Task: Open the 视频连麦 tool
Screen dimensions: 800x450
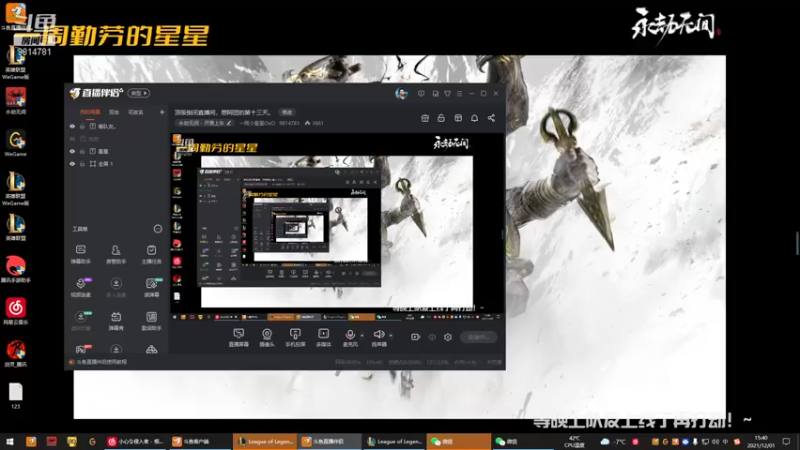Action: (x=81, y=287)
